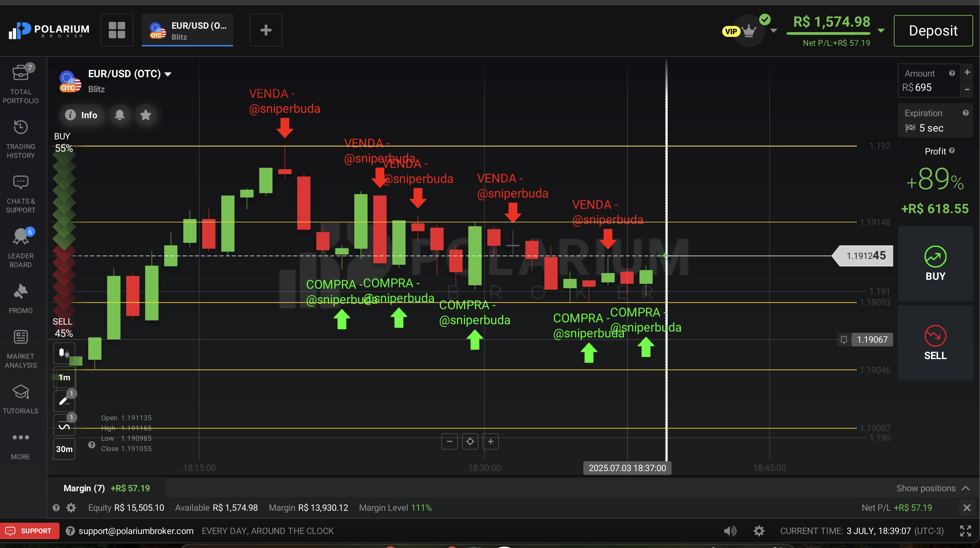The image size is (980, 548).
Task: Close the margin summary bar
Action: (967, 508)
